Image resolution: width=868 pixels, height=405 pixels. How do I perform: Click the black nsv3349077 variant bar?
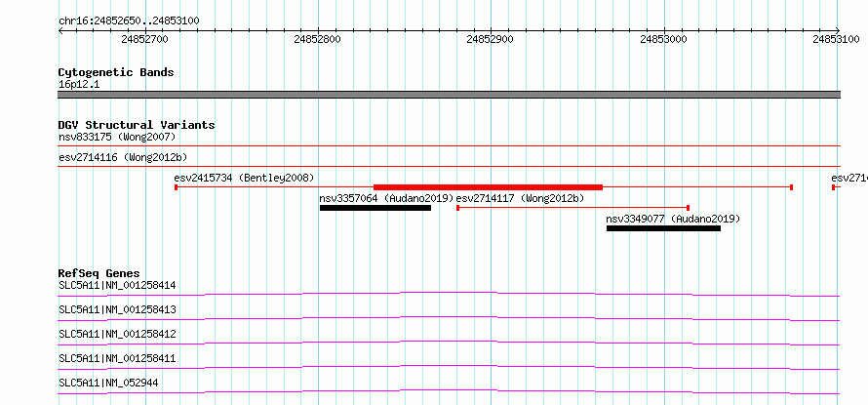663,228
